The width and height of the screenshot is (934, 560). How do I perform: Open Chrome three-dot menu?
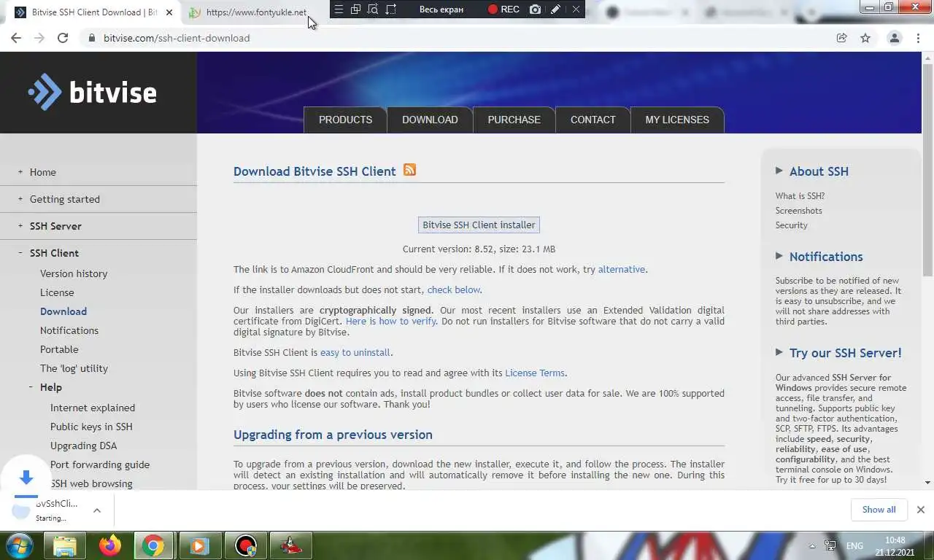918,38
